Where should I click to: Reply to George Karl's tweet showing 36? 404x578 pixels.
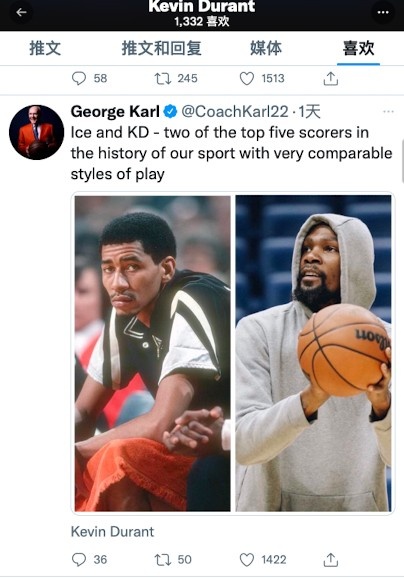click(x=79, y=560)
